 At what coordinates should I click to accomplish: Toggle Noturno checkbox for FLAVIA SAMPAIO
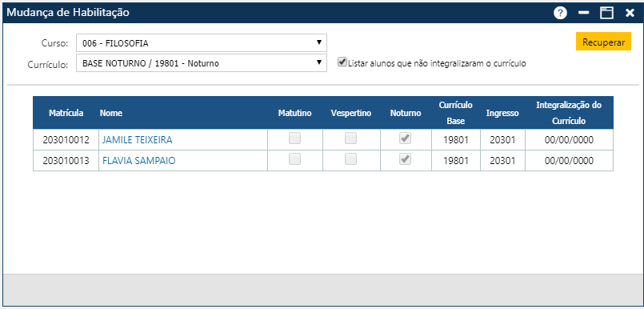[x=406, y=159]
